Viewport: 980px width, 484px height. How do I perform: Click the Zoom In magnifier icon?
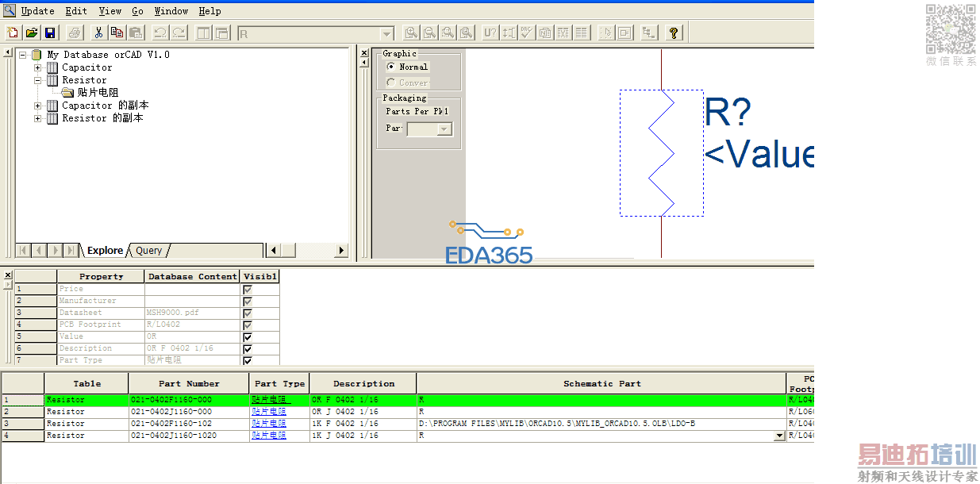[x=411, y=33]
